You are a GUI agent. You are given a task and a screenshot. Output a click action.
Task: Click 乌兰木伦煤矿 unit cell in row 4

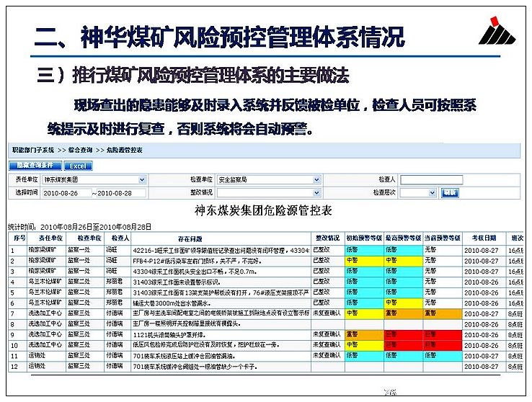45,282
